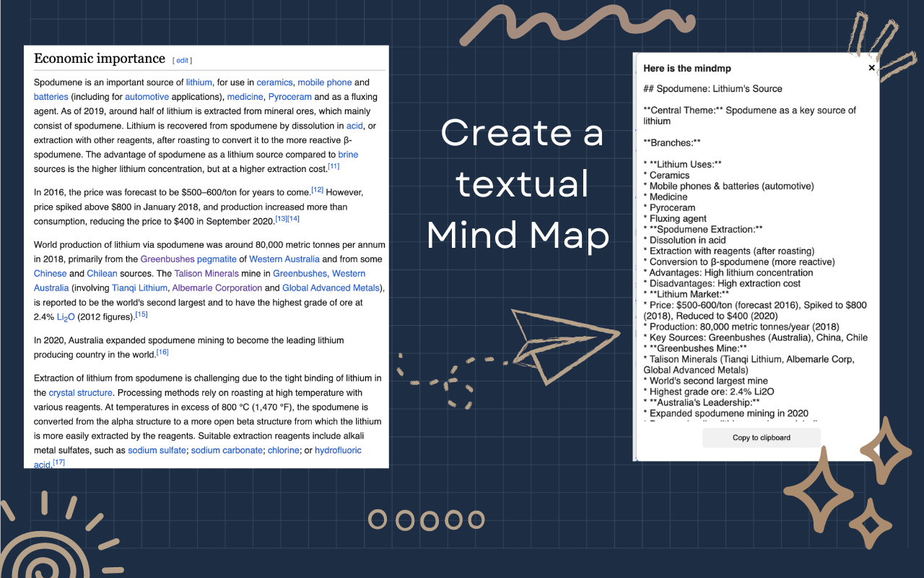Image resolution: width=924 pixels, height=578 pixels.
Task: Open citation reference [14]
Action: [294, 219]
